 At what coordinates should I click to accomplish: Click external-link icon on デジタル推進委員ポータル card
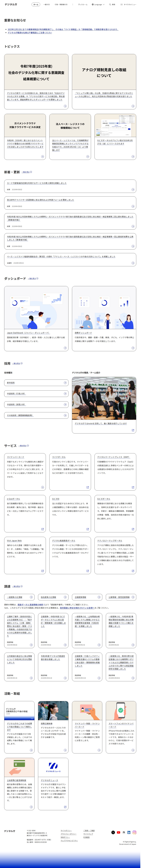[x=88, y=571]
